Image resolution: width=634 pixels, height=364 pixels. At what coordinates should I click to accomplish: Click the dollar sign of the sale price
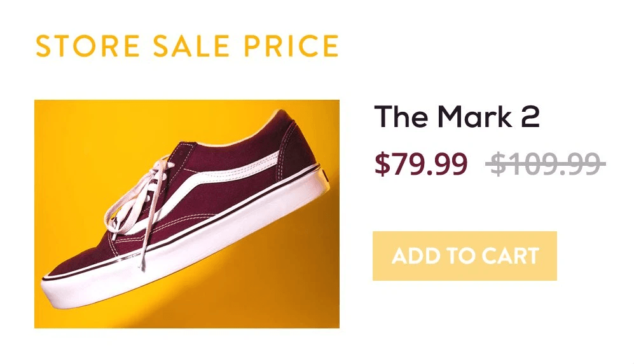click(x=382, y=165)
